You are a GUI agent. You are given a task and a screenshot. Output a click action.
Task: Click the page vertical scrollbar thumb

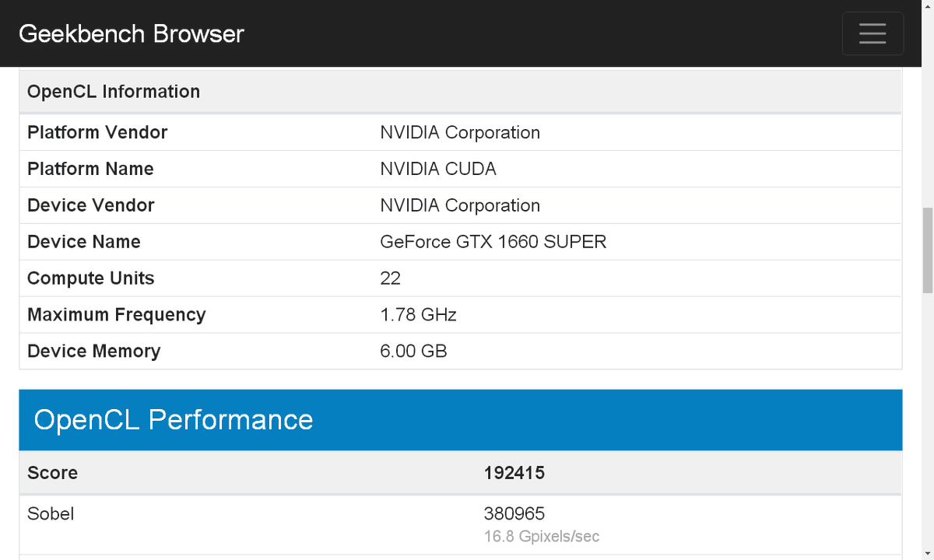(927, 250)
